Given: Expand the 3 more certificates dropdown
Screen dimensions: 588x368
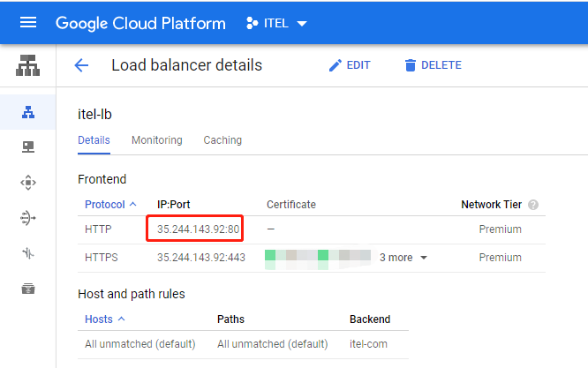Looking at the screenshot, I should (403, 258).
